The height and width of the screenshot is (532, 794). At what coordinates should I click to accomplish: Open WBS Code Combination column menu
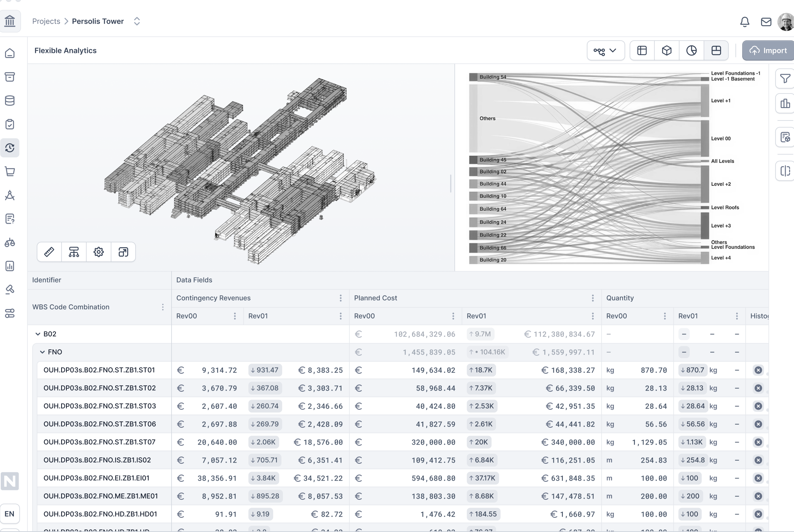(163, 307)
